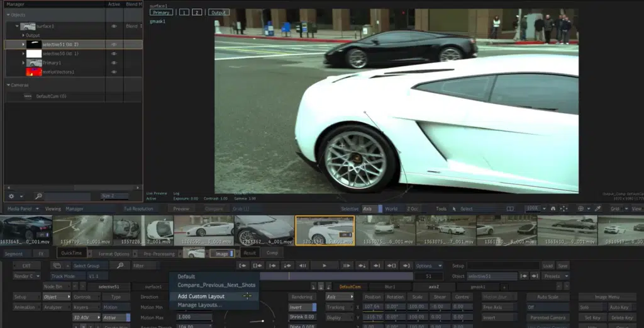Select the color picker eyedropper icon
Image resolution: width=644 pixels, height=328 pixels.
tap(598, 209)
